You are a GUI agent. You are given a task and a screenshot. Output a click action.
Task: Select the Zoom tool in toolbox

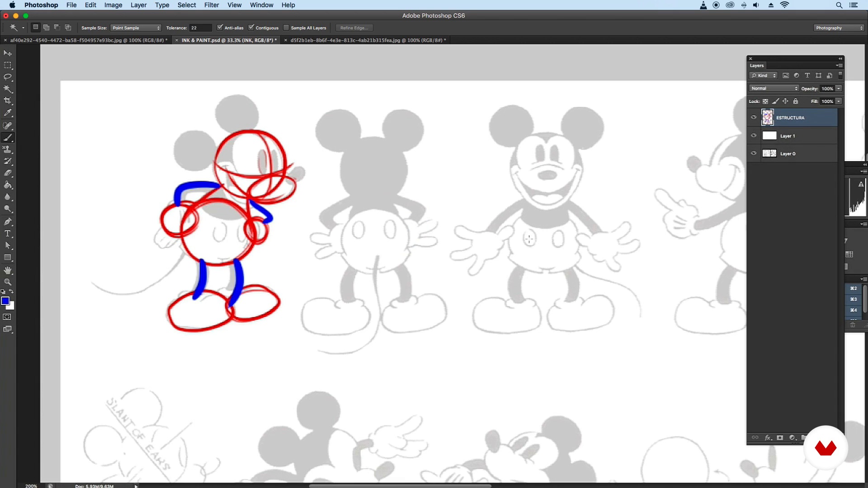tap(8, 282)
